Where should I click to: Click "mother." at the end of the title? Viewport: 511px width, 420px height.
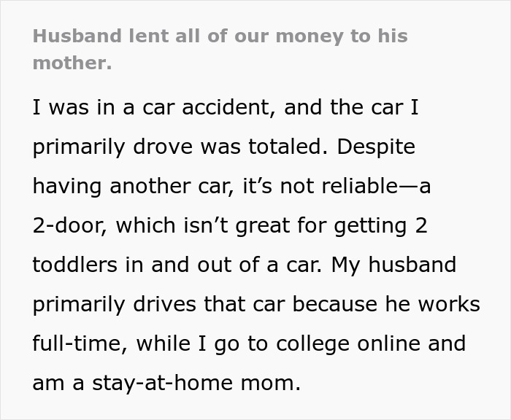(x=72, y=63)
